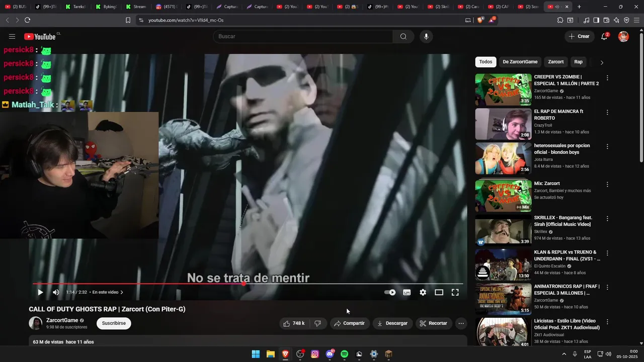644x362 pixels.
Task: Open options for ANIMATRONICOS RAP video
Action: click(607, 287)
